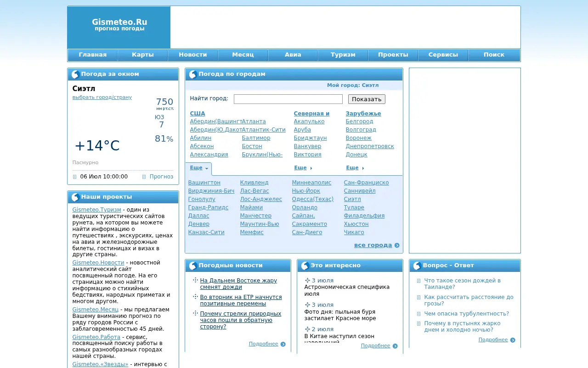The width and height of the screenshot is (588, 368).
Task: Click the icon beside "Погода по городам" header
Action: [x=193, y=75]
